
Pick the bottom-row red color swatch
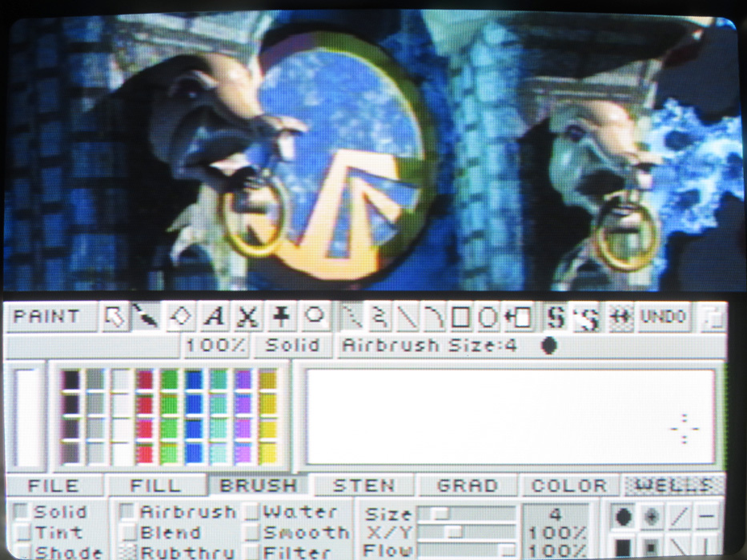point(145,453)
